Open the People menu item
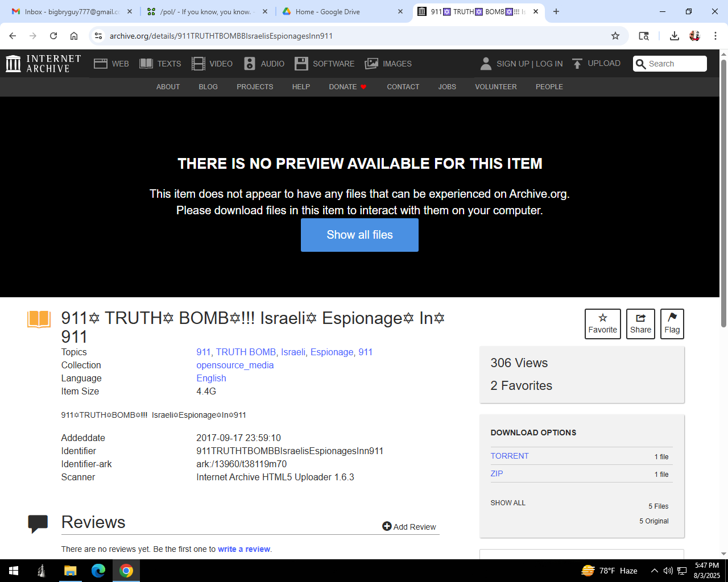728x582 pixels. point(549,87)
